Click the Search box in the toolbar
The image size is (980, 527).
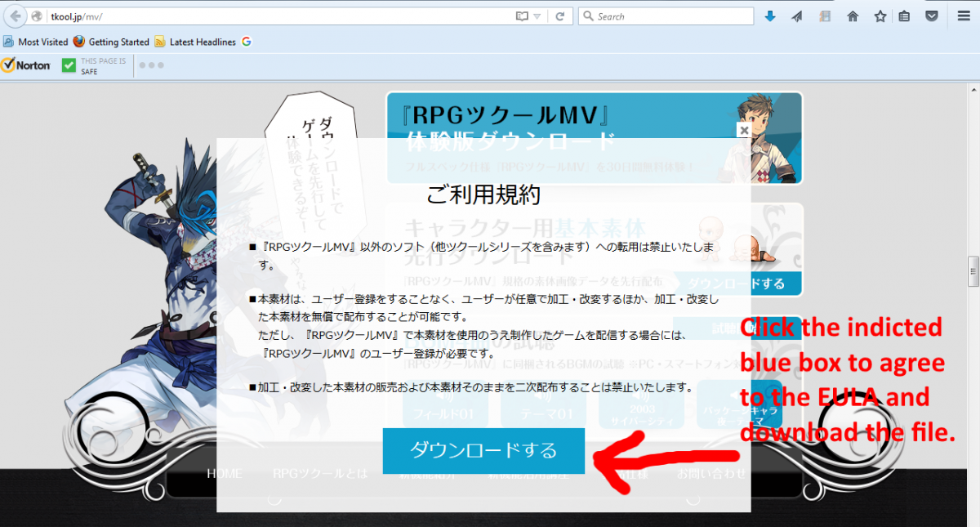[x=666, y=16]
